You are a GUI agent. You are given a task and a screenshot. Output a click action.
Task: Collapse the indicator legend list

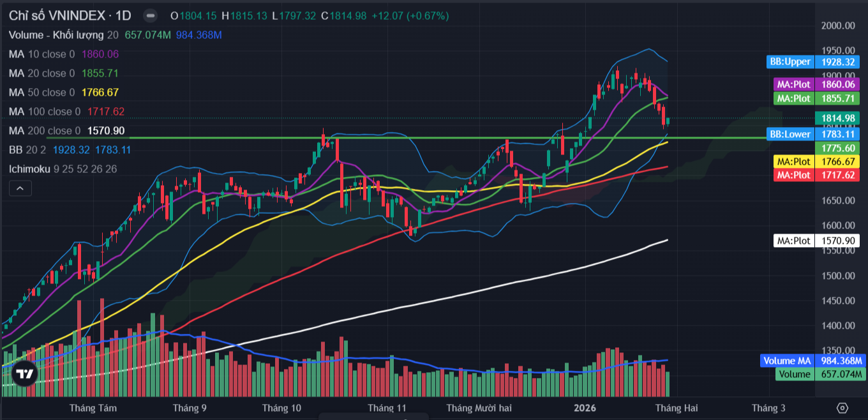point(20,188)
